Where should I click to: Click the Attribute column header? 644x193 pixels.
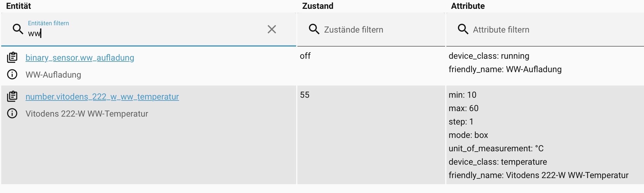click(x=468, y=6)
